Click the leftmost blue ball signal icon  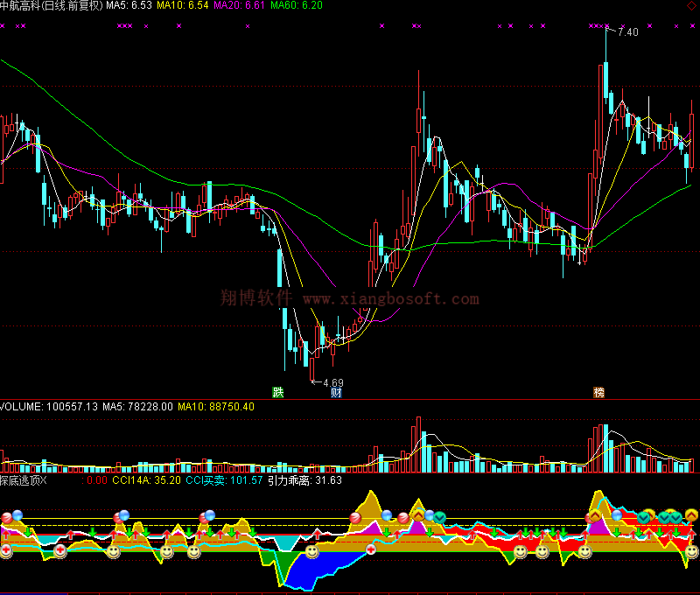[17, 515]
